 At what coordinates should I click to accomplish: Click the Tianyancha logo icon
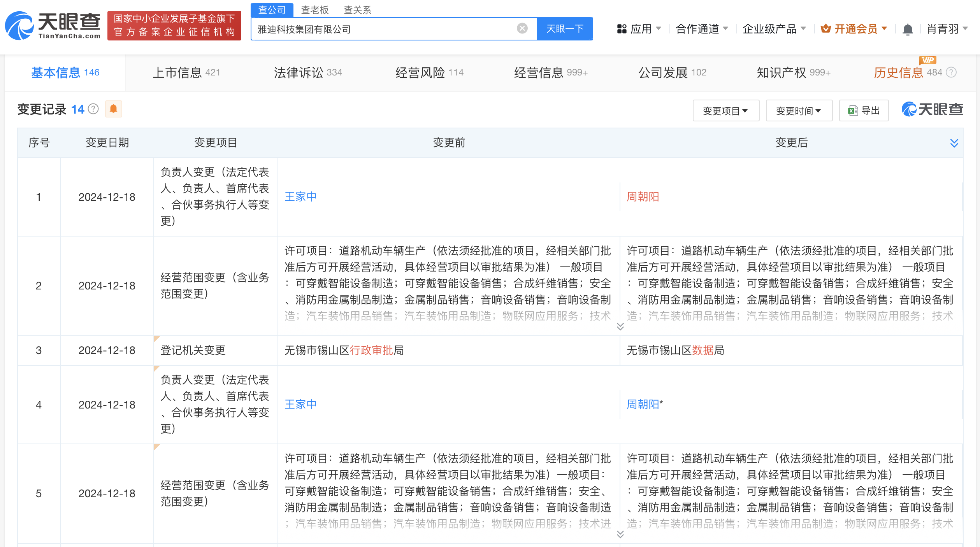point(19,26)
